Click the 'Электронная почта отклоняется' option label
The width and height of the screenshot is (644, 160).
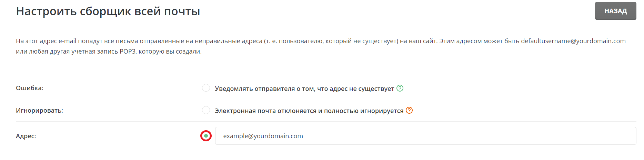tap(265, 111)
